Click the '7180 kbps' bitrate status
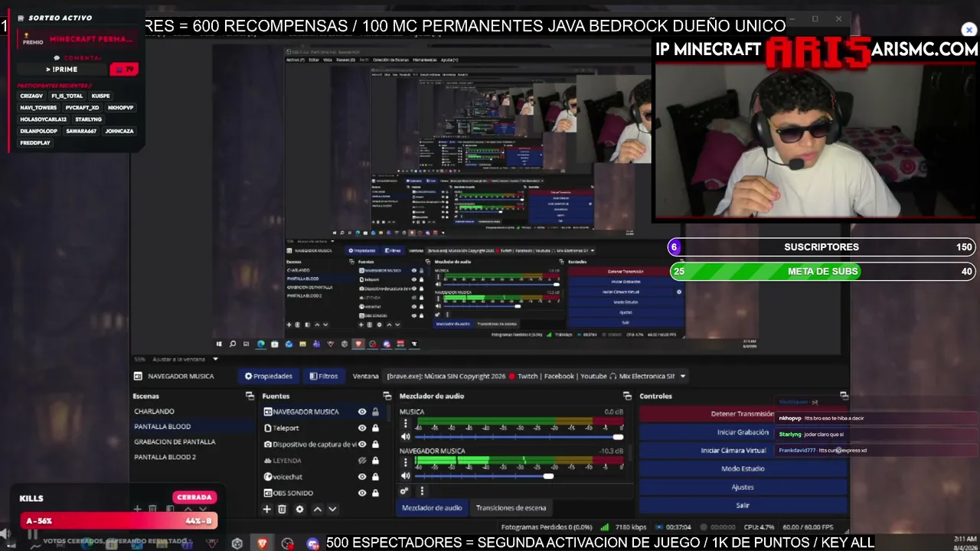Screen dimensions: 980x551 click(632, 527)
